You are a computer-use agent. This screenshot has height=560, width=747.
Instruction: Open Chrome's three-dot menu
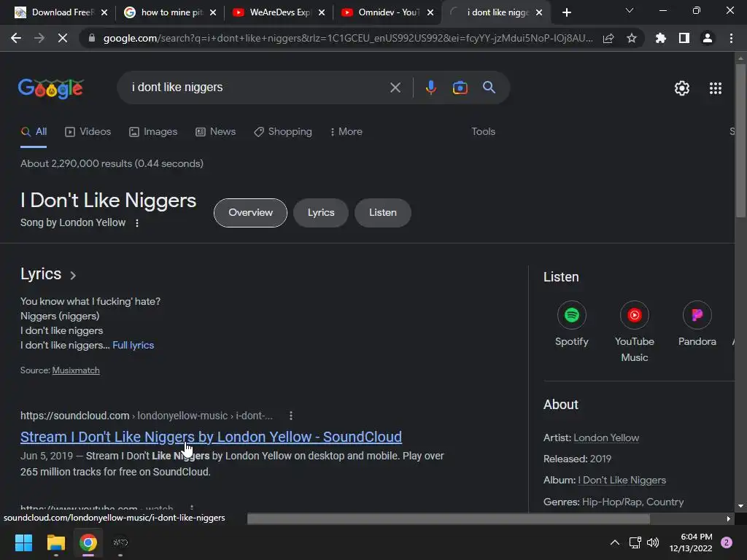pos(731,38)
